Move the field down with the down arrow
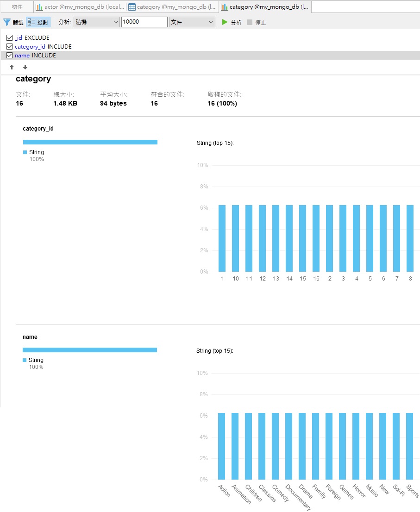The image size is (420, 512). pos(25,67)
